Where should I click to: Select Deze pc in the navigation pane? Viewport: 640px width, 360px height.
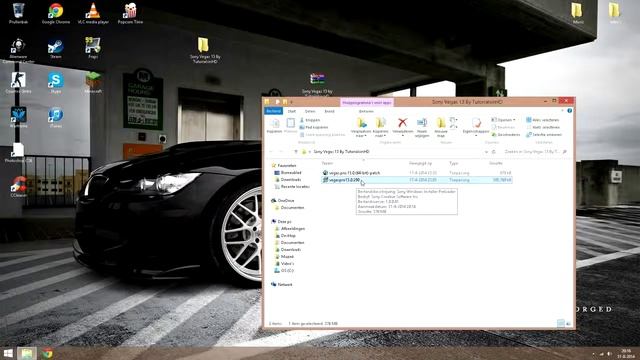(281, 221)
